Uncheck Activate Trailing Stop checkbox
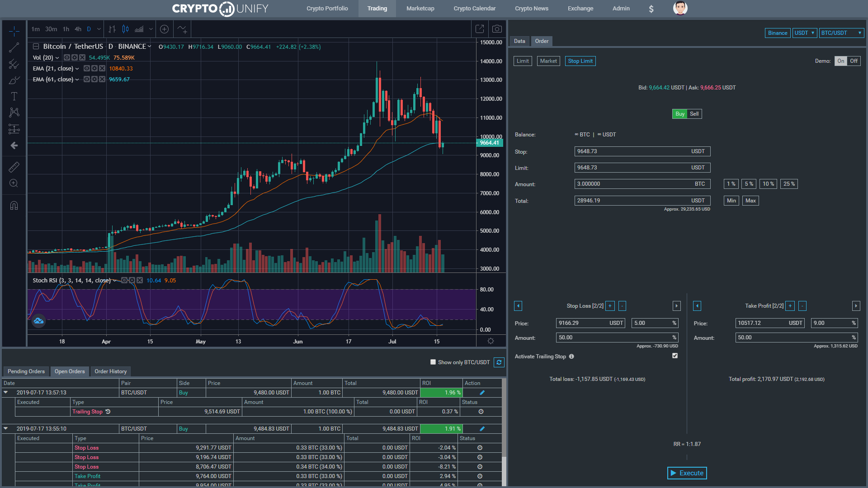The width and height of the screenshot is (868, 488). tap(675, 356)
